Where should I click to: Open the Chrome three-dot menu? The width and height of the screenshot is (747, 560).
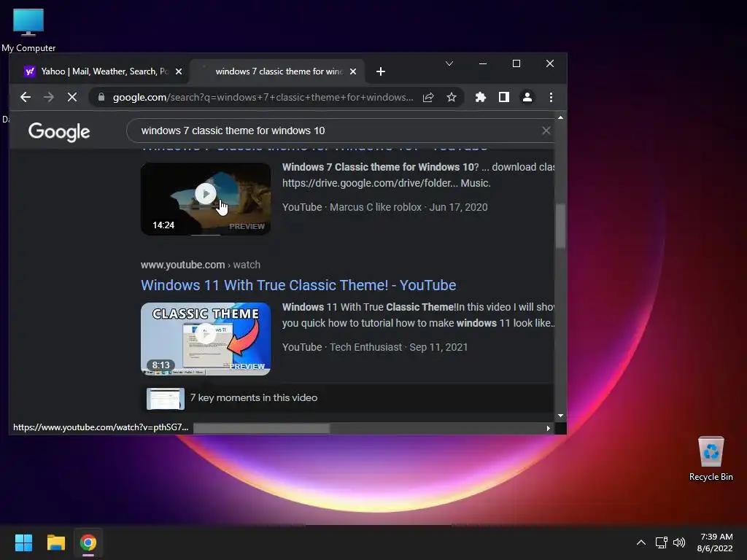click(x=551, y=97)
